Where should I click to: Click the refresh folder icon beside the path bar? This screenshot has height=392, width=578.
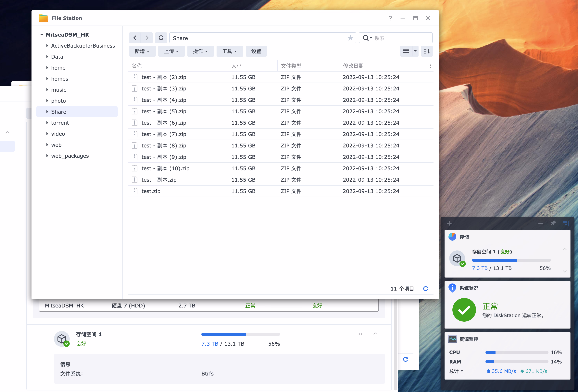[161, 38]
